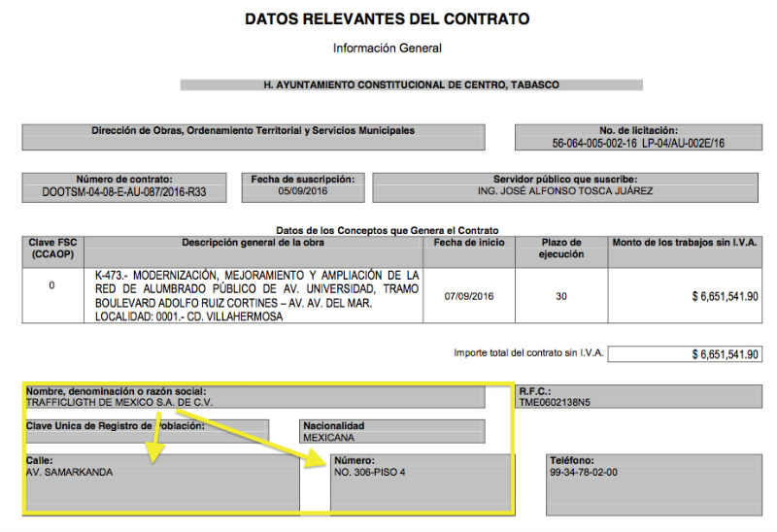Click the 'DATOS RELEVANTES DEL CONTRATO' heading
The width and height of the screenshot is (777, 532).
pyautogui.click(x=387, y=19)
